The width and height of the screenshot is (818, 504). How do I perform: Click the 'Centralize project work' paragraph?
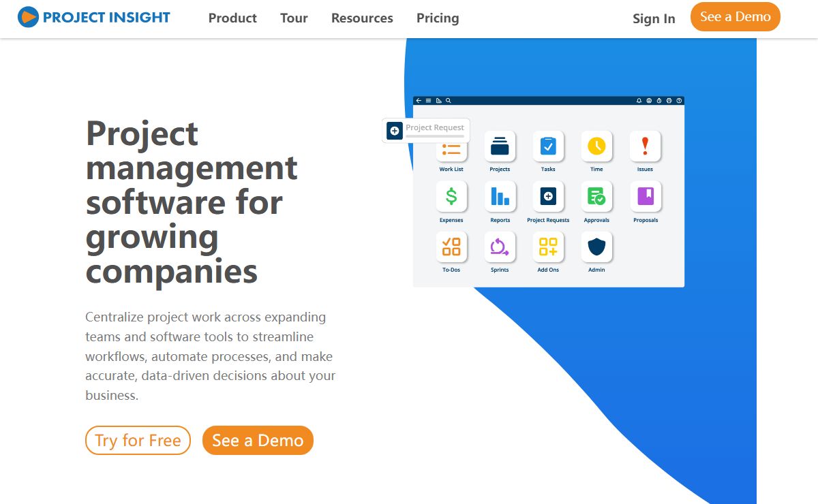point(211,356)
